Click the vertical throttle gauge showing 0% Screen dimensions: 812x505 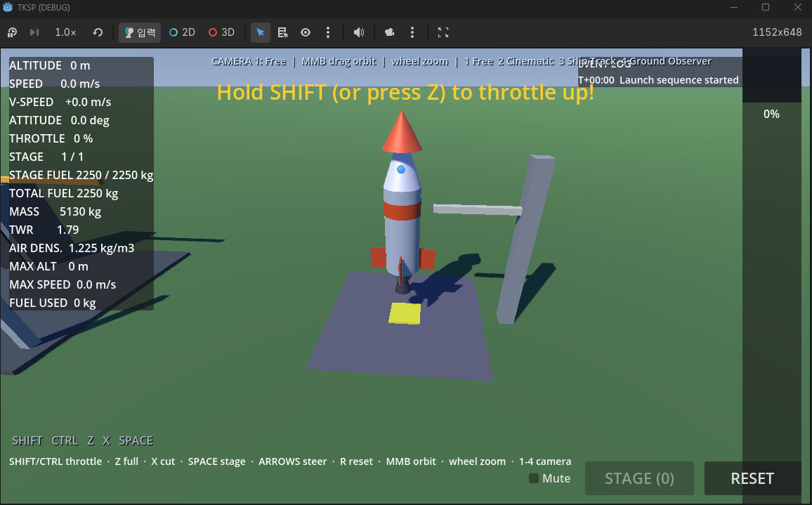click(x=771, y=275)
